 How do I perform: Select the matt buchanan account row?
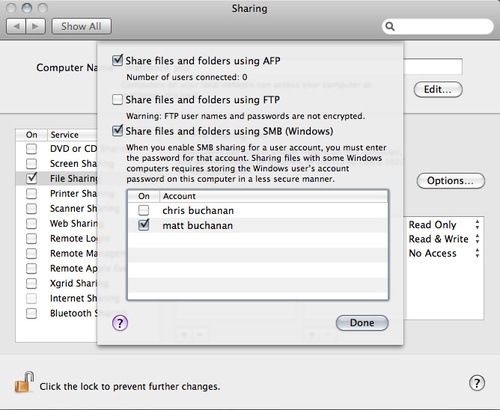258,226
